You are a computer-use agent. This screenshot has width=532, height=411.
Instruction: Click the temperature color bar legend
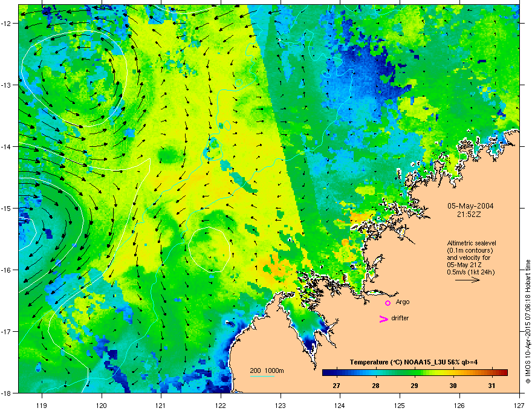(x=415, y=372)
